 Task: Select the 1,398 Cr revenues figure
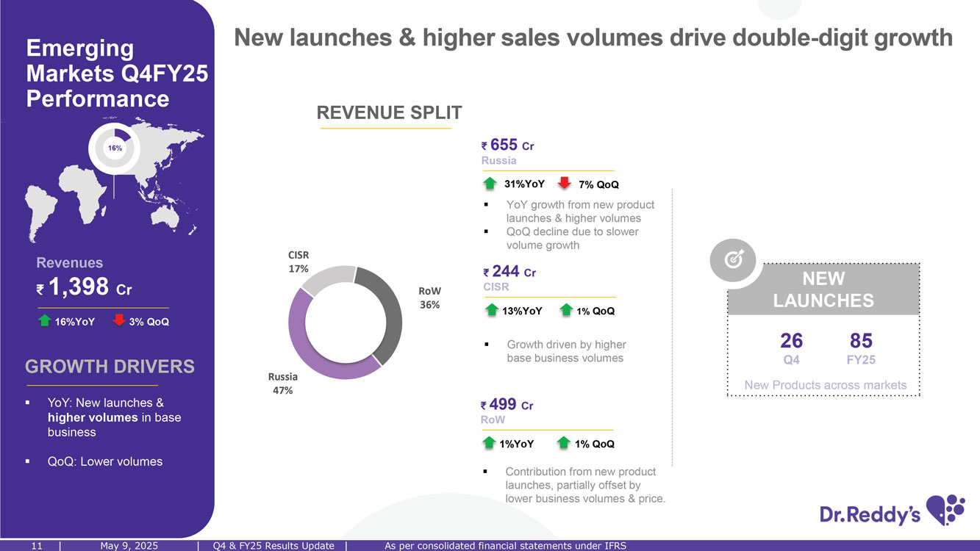pos(85,287)
